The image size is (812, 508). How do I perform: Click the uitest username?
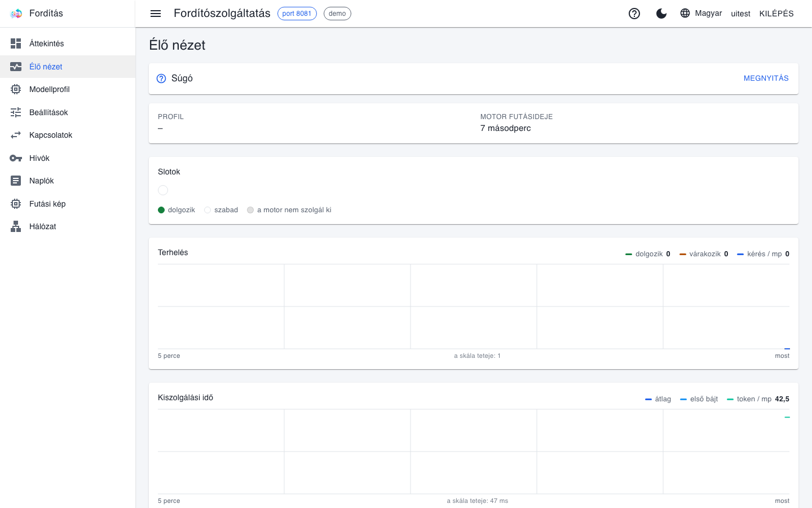point(740,14)
